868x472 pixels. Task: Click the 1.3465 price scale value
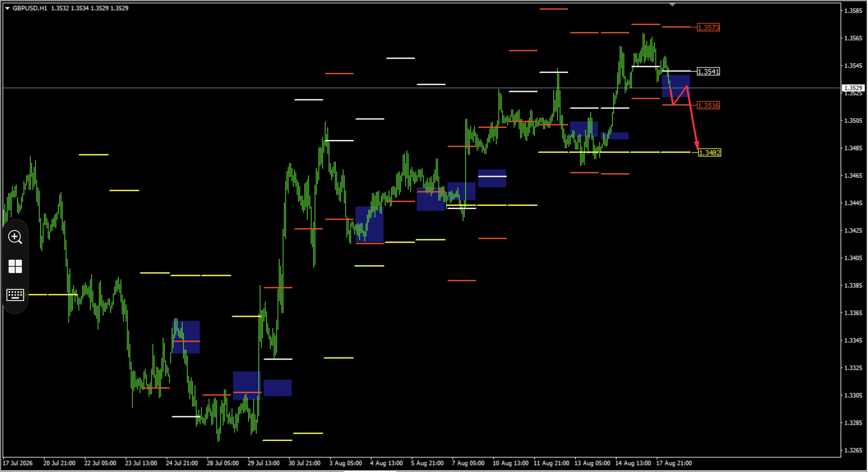point(853,176)
